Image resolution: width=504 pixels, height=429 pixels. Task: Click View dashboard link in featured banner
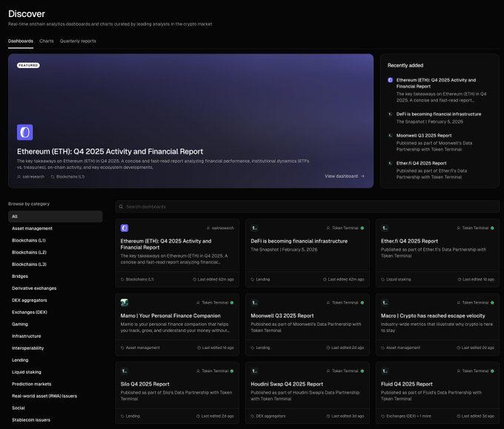pos(344,176)
